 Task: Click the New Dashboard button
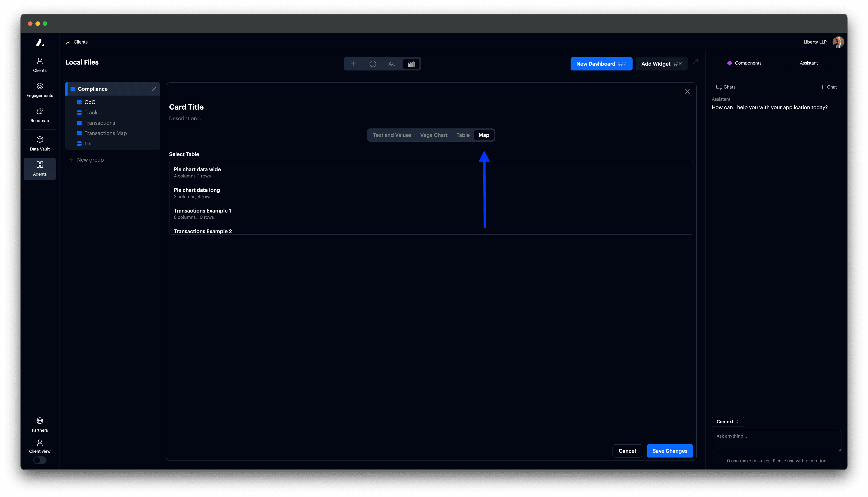pyautogui.click(x=601, y=63)
